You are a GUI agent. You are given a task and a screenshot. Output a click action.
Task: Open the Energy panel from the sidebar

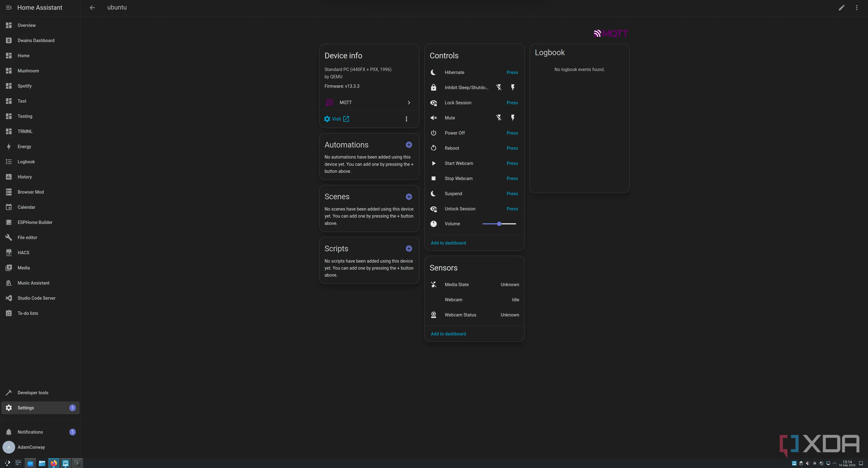pyautogui.click(x=24, y=146)
